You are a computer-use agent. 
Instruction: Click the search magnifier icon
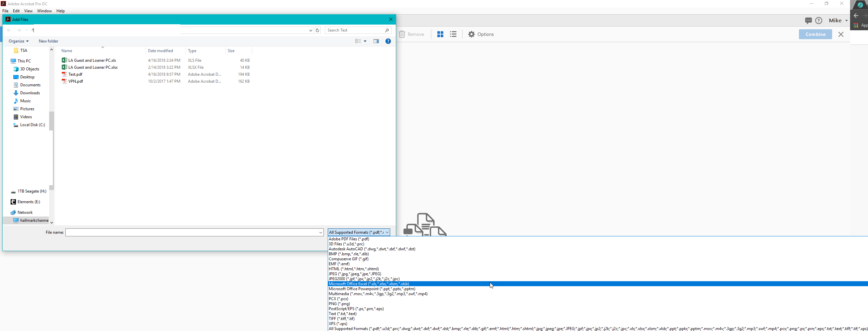[387, 30]
